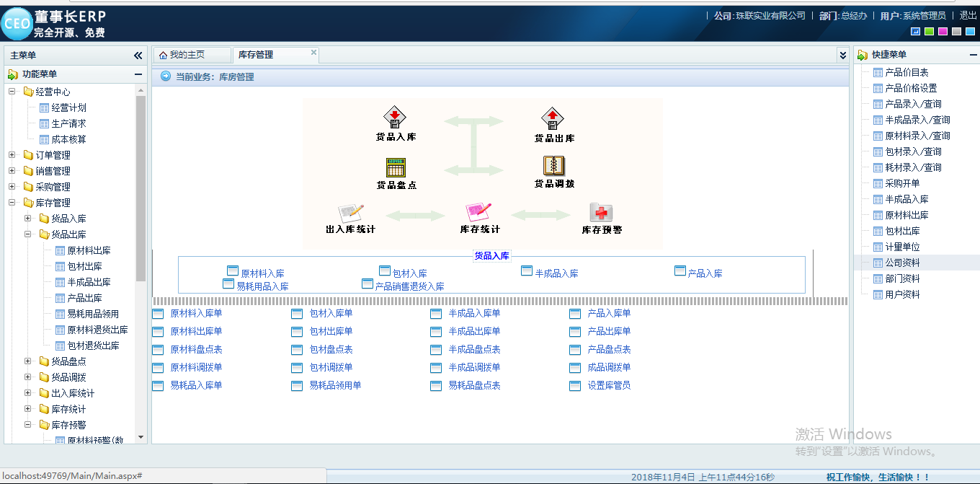Click the 退出 logout link
980x484 pixels.
click(x=968, y=15)
